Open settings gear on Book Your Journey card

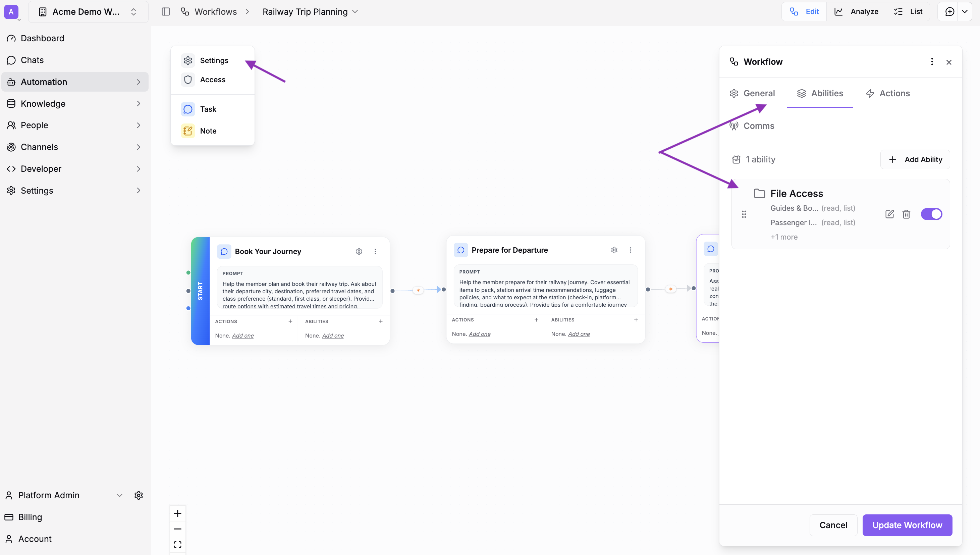point(359,251)
